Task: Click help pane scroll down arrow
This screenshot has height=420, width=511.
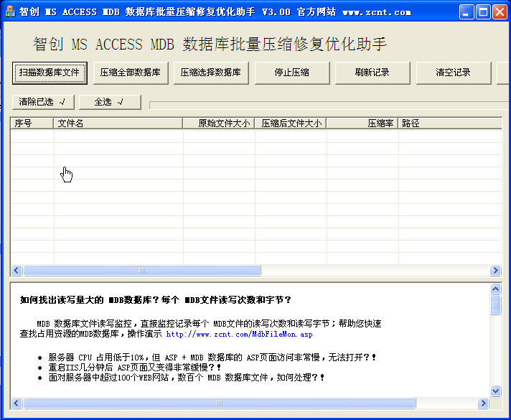Action: 495,391
